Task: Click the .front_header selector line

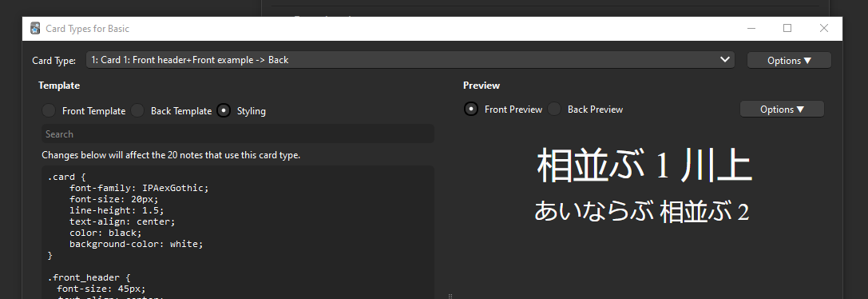Action: point(89,277)
